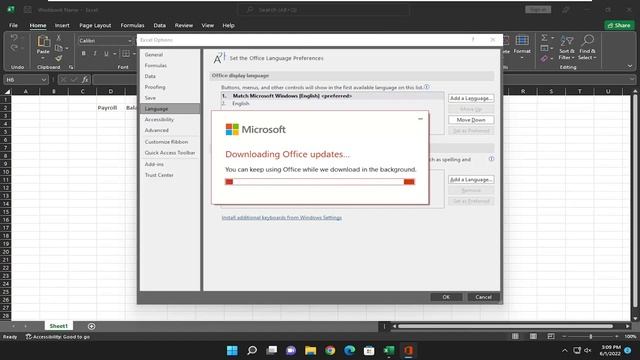Click the Clear eraser icon in Editing group
The image size is (640, 360).
(544, 58)
